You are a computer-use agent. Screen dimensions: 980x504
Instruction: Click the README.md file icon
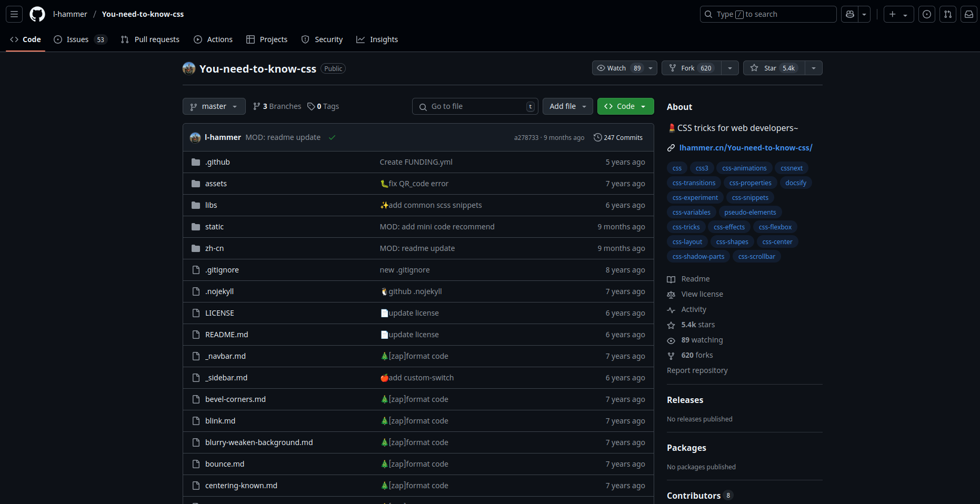coord(196,335)
